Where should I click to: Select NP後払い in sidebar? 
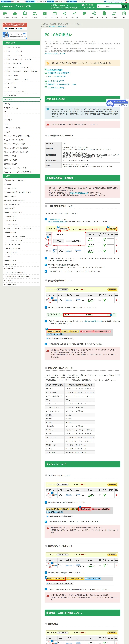coord(21,116)
